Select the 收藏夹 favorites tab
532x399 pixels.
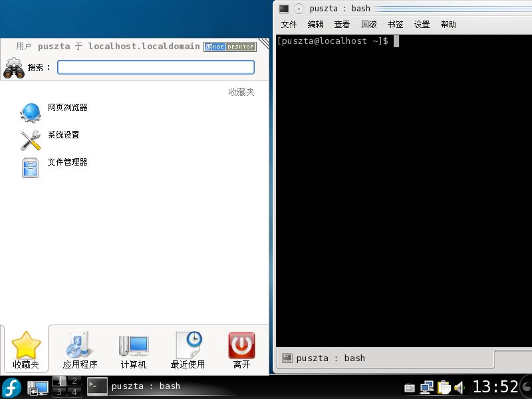tap(26, 350)
